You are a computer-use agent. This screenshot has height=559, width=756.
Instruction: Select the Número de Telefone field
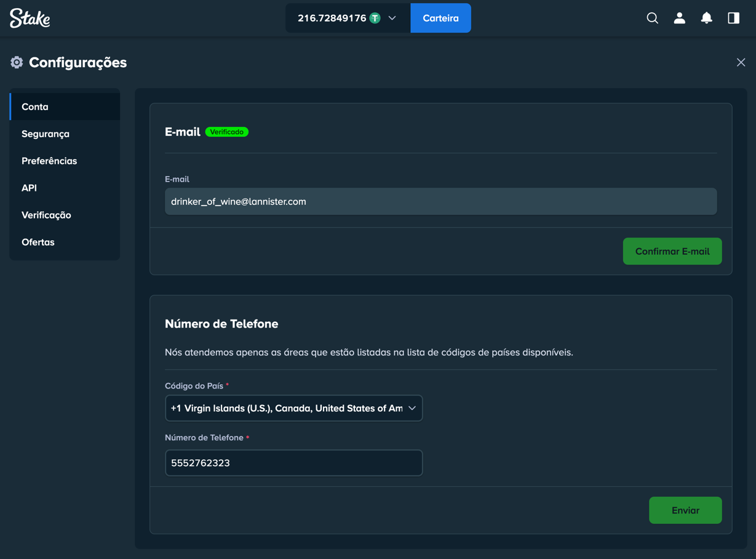293,462
